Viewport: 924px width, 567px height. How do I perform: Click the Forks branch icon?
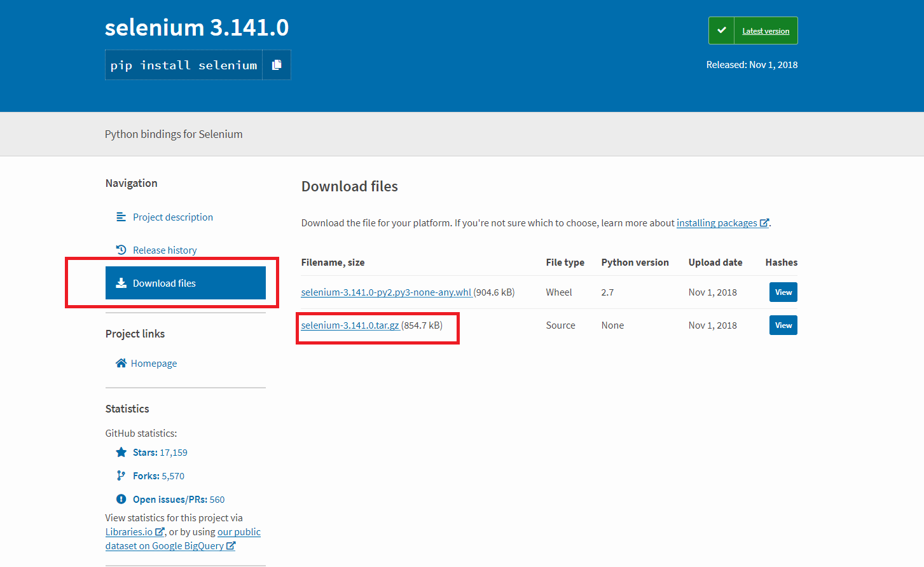coord(121,475)
